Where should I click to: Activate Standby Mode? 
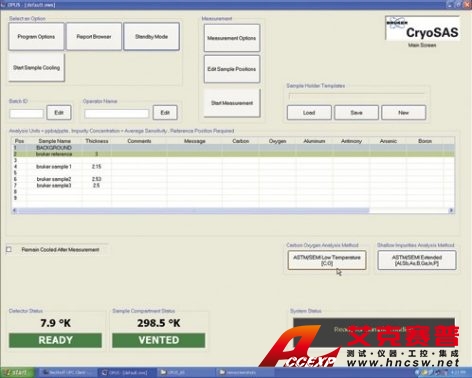coord(152,37)
